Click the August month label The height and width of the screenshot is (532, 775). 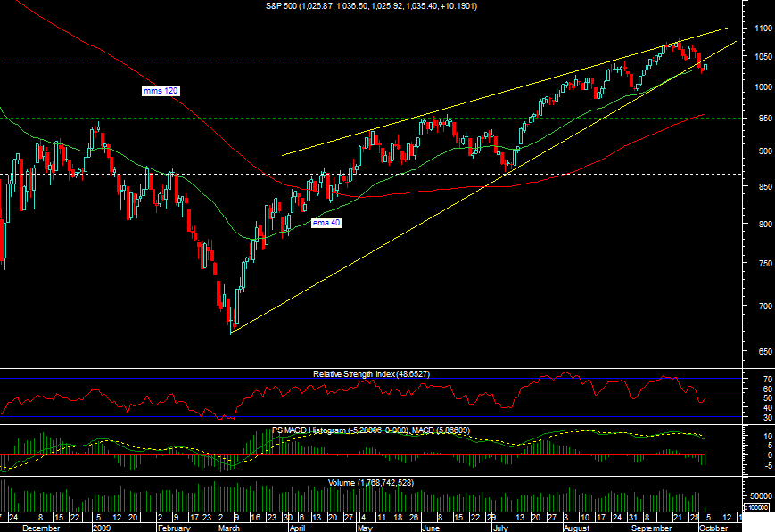[x=576, y=528]
